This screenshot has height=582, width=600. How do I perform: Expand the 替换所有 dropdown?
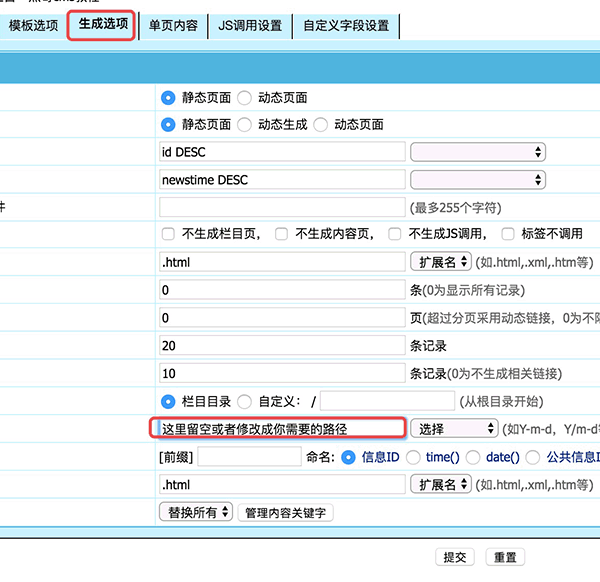pos(195,512)
